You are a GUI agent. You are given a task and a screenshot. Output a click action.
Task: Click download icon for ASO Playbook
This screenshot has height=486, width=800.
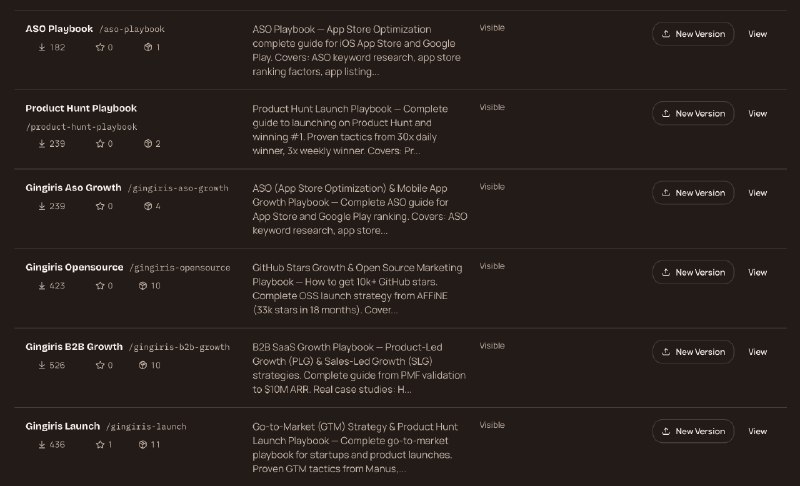(x=42, y=47)
